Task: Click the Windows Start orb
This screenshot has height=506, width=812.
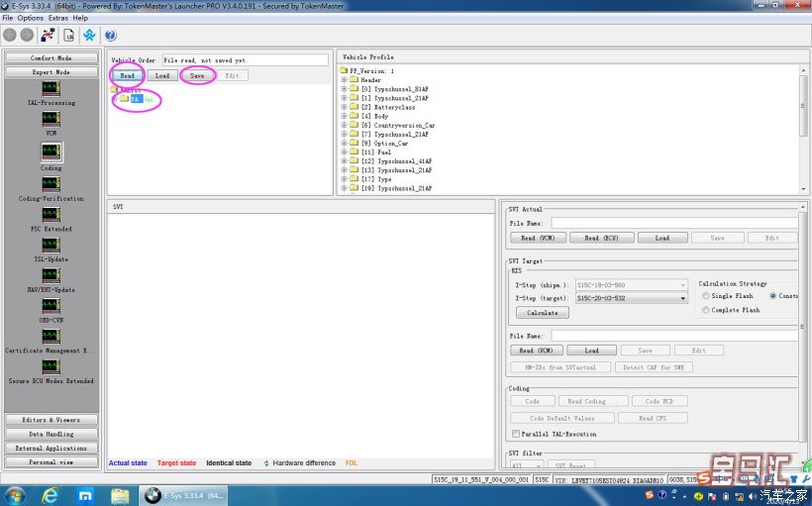Action: pos(14,496)
